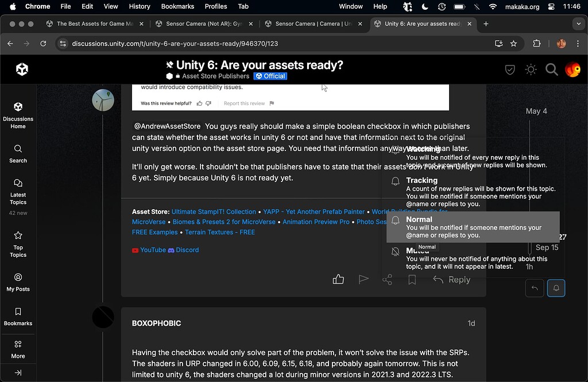Reload the page
Viewport: 588px width, 382px height.
(43, 44)
